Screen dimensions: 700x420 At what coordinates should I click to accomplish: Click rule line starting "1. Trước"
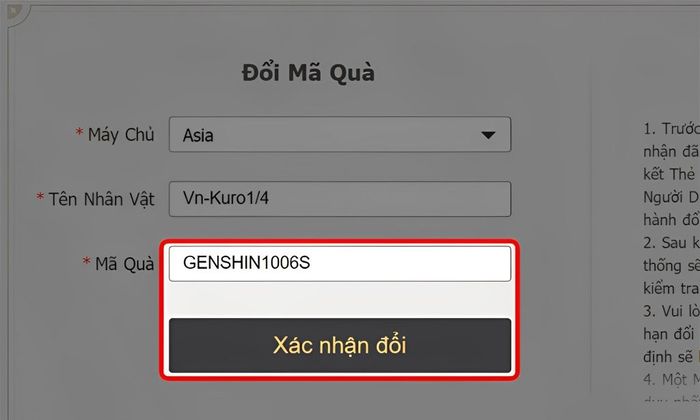tap(671, 129)
